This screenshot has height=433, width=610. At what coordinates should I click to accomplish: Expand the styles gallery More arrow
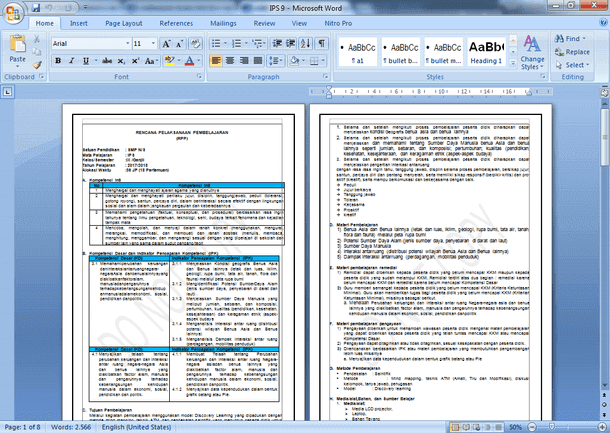click(513, 62)
